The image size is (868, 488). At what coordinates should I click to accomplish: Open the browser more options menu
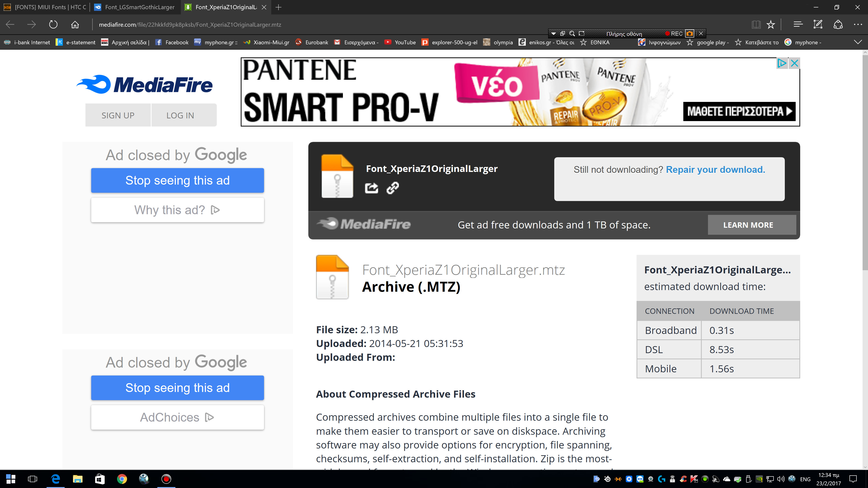[858, 25]
